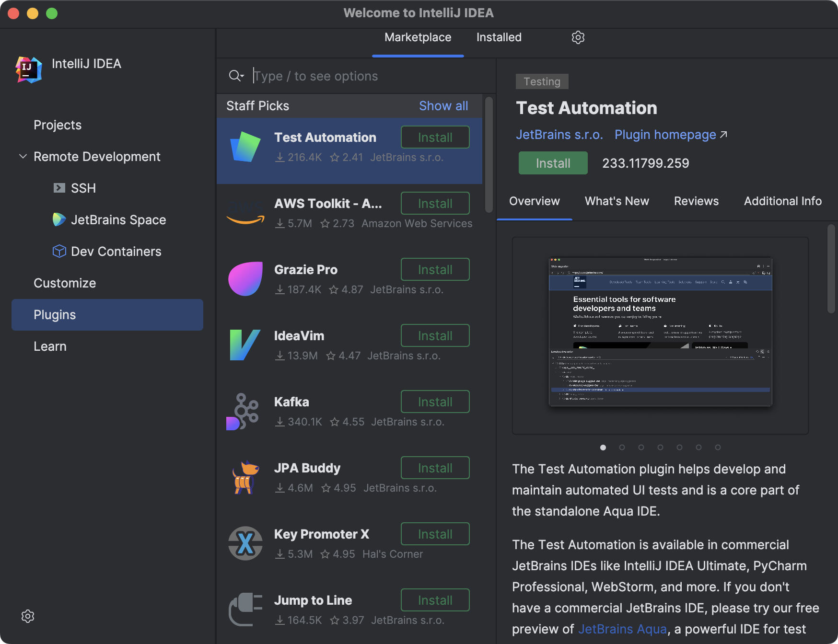This screenshot has width=838, height=644.
Task: Install Key Promoter X plugin
Action: (435, 534)
